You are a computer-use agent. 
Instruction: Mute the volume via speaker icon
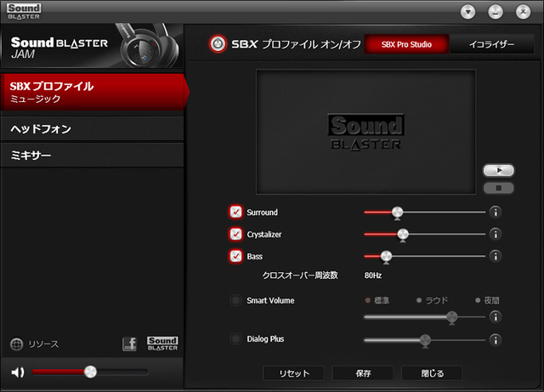17,372
